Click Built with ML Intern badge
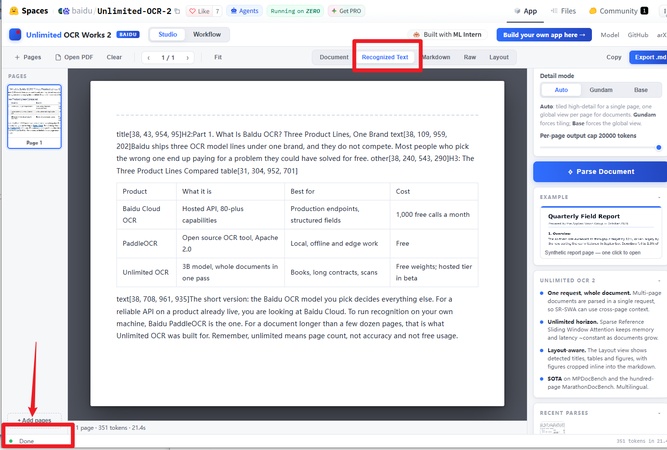Screen dimensions: 667x450 [x=447, y=35]
